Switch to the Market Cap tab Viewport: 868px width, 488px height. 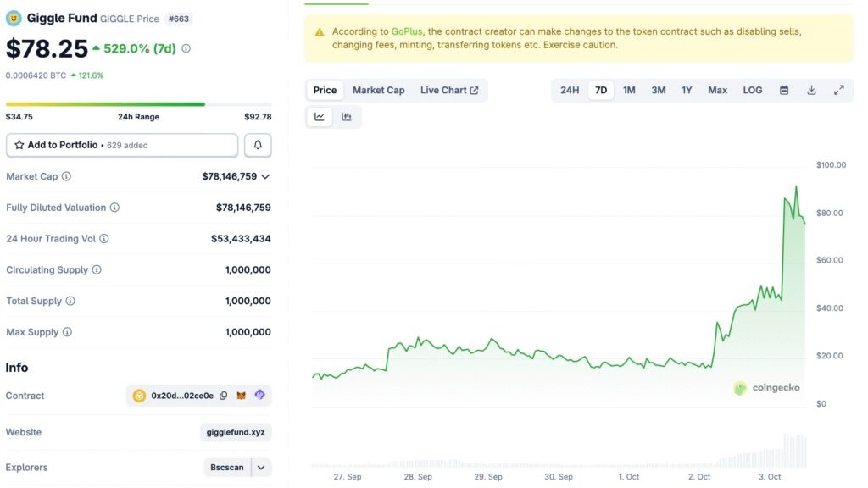378,89
